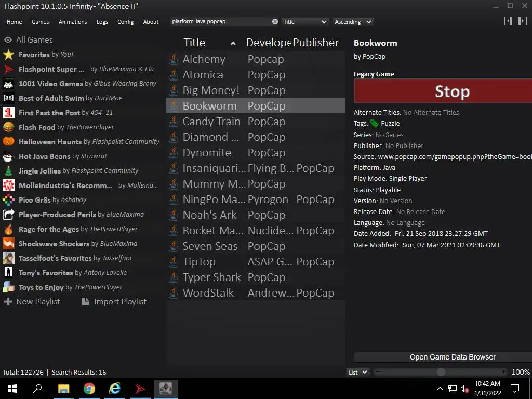This screenshot has width=532, height=399.
Task: Click the Pico Gr8s playlist icon
Action: [x=8, y=200]
